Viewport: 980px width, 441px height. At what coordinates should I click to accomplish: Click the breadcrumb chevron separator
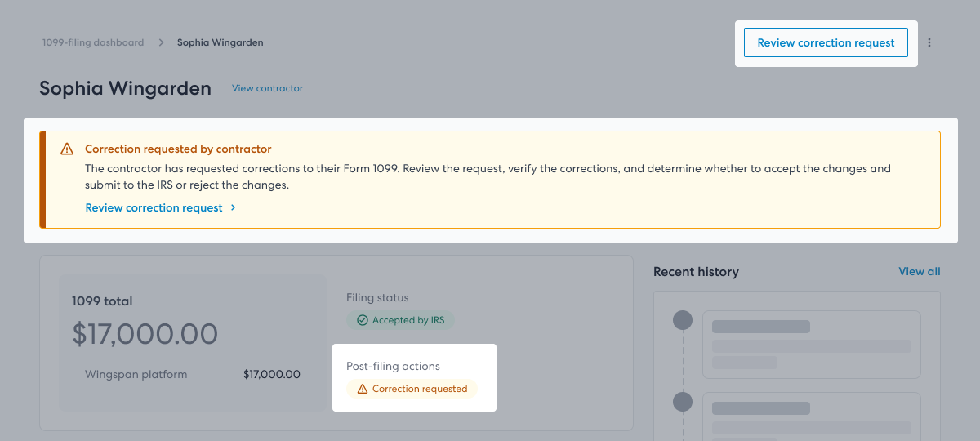[x=161, y=42]
